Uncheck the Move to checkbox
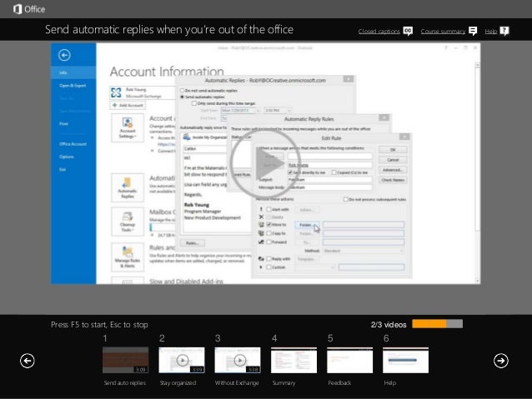Image resolution: width=532 pixels, height=399 pixels. [269, 224]
